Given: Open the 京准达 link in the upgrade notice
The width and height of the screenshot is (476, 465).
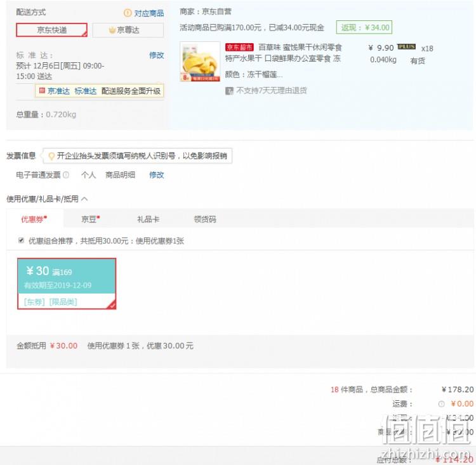Looking at the screenshot, I should coord(58,91).
